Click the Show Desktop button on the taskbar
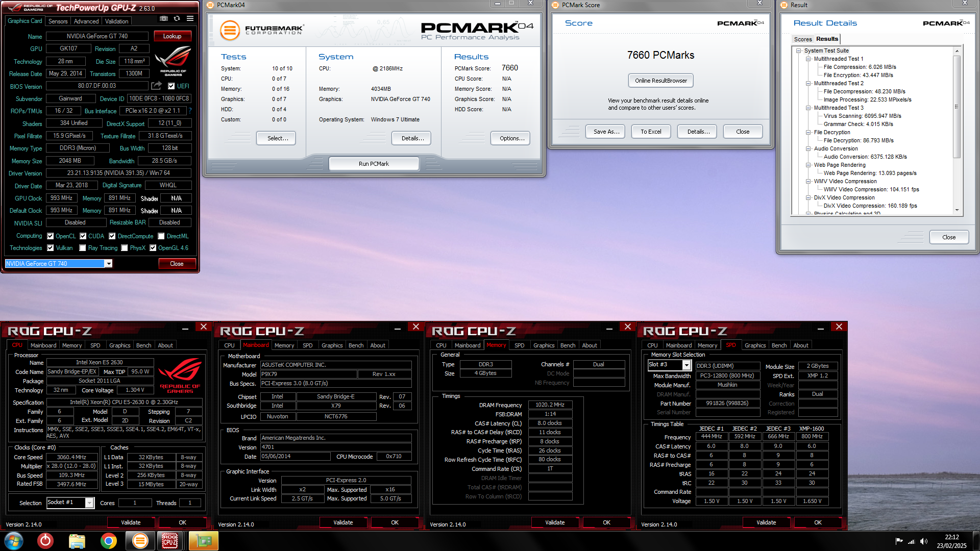Image resolution: width=980 pixels, height=551 pixels. [975, 541]
